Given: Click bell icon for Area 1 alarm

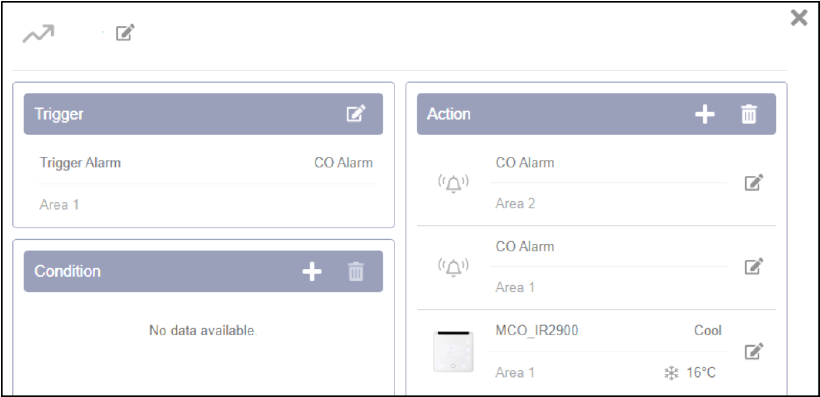Looking at the screenshot, I should pos(453,267).
